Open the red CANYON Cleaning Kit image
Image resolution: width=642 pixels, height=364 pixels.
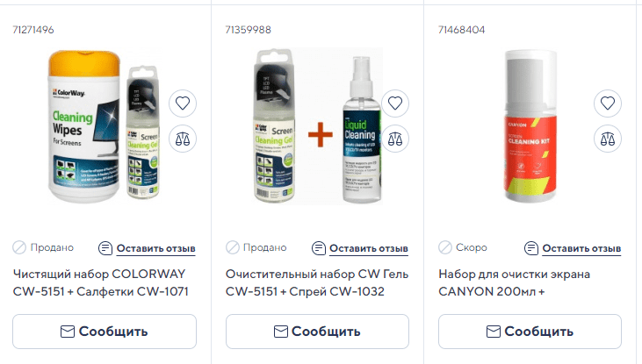click(x=530, y=126)
